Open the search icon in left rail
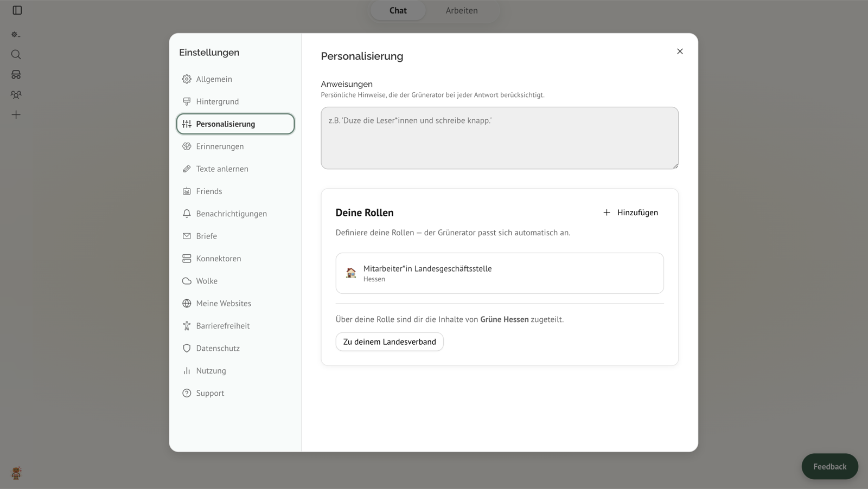The image size is (868, 489). (16, 54)
